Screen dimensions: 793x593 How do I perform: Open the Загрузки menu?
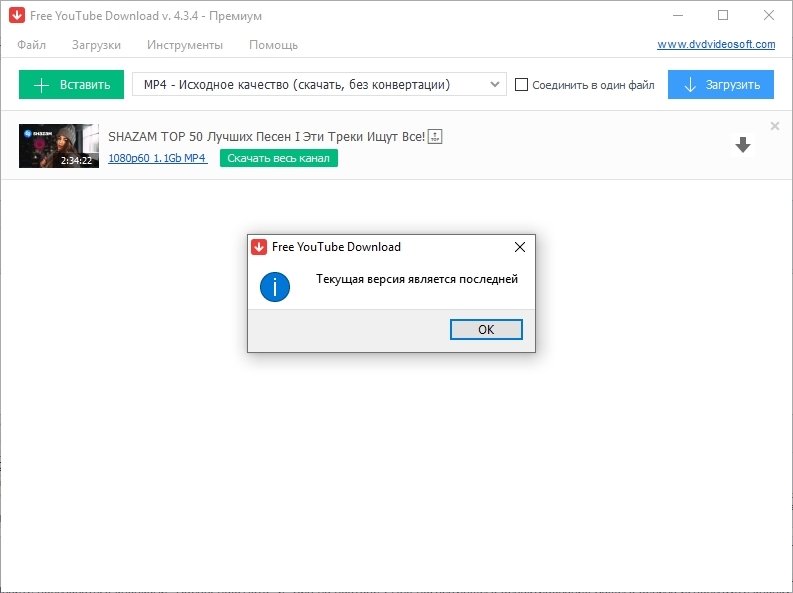(96, 45)
